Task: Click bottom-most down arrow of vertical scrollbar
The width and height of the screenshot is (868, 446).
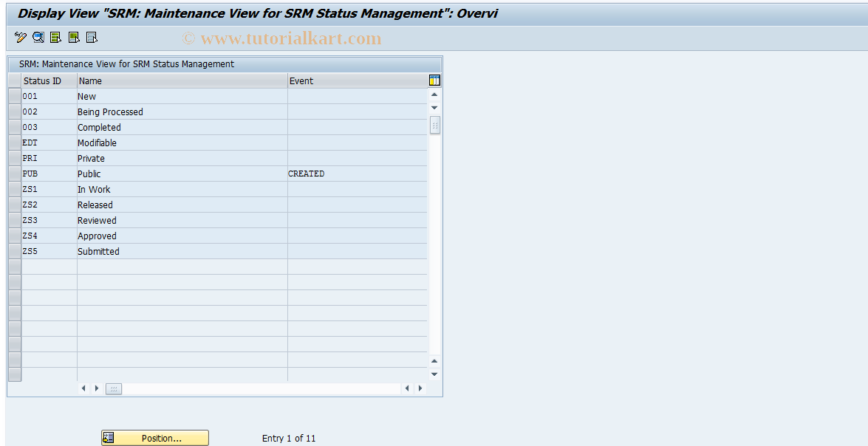Action: [434, 374]
